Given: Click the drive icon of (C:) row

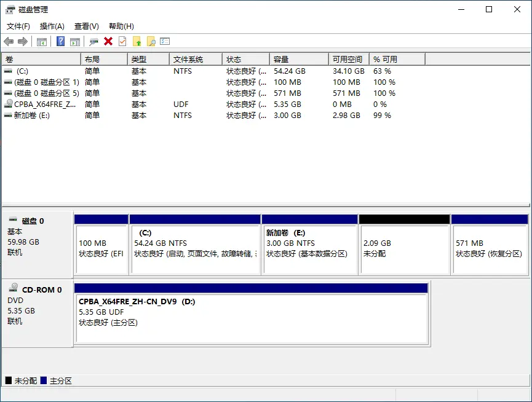Looking at the screenshot, I should pyautogui.click(x=8, y=71).
